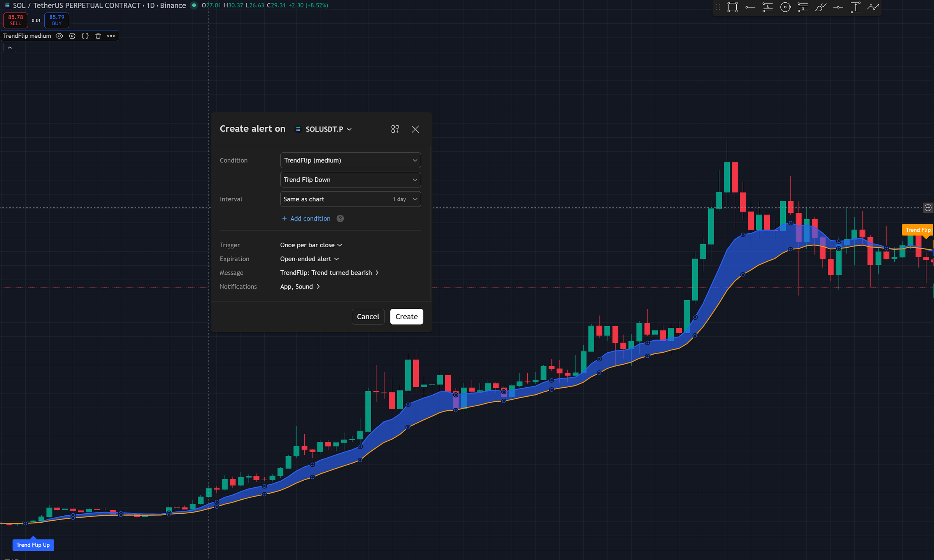Open the Trend Flip Down dropdown
The image size is (934, 560).
pos(350,180)
